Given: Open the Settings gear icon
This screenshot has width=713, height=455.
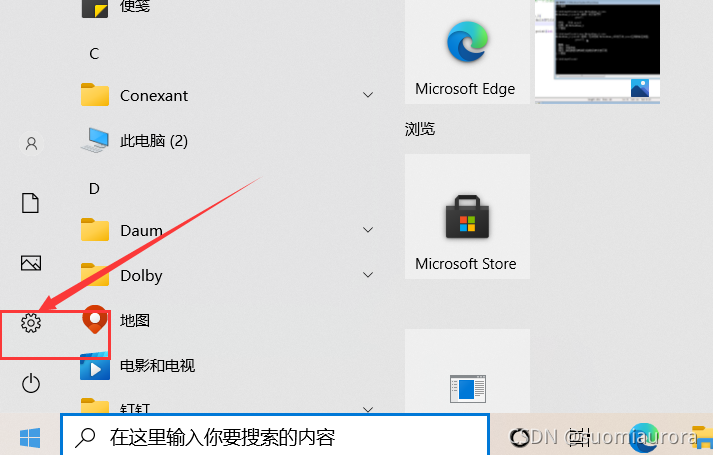Looking at the screenshot, I should [31, 323].
